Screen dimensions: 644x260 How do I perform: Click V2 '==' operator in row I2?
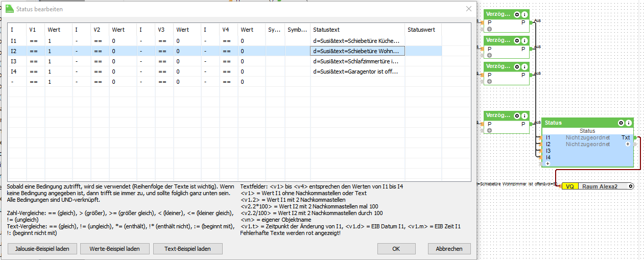[100, 51]
